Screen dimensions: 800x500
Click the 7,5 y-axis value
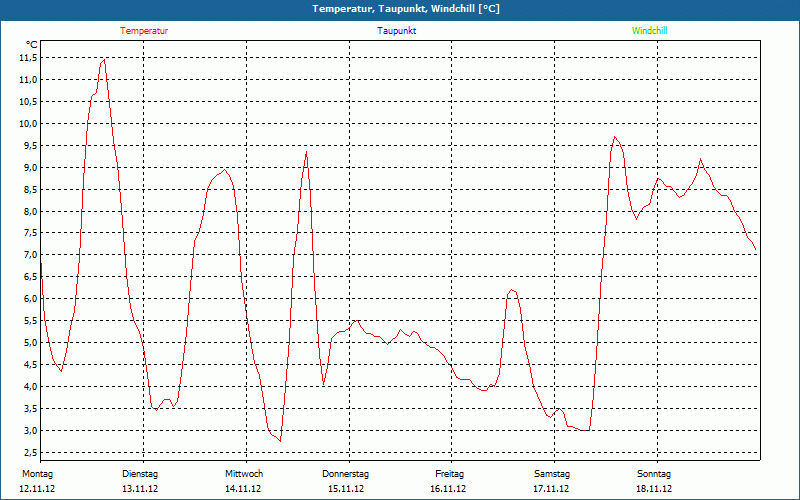click(30, 233)
